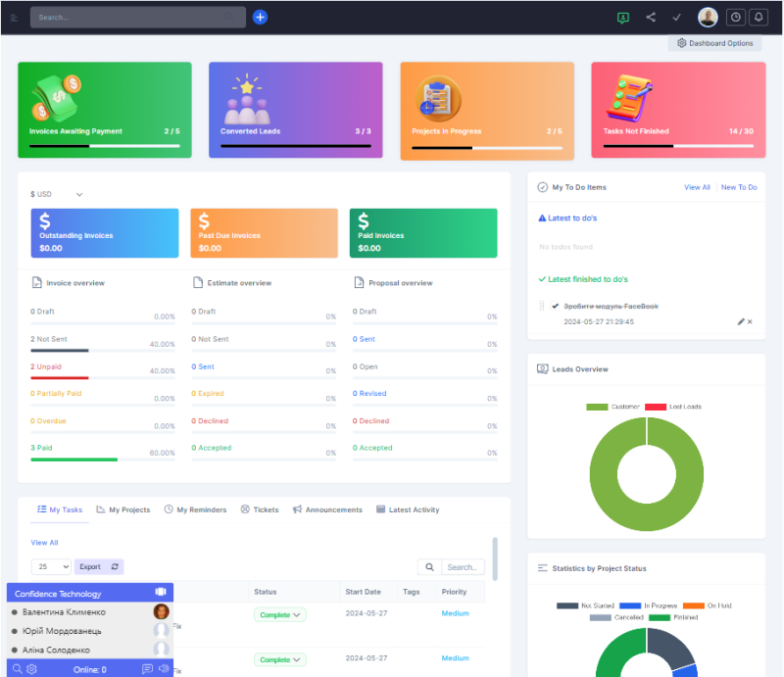
Task: Open the 25 entries per page dropdown
Action: [x=51, y=566]
